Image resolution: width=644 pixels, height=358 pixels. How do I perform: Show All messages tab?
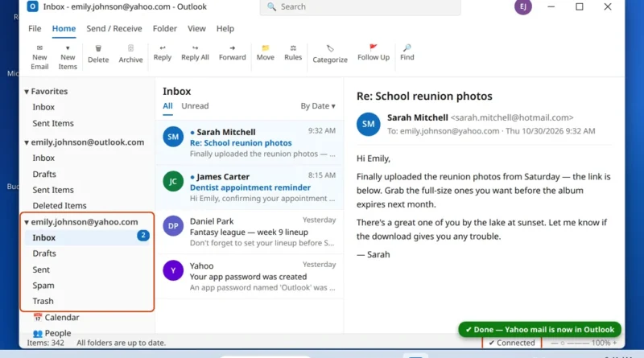point(167,106)
